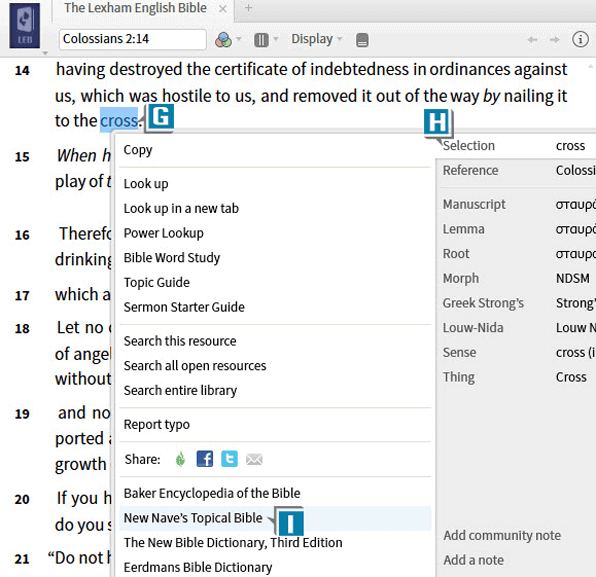
Task: Go back with the left arrow
Action: (533, 40)
